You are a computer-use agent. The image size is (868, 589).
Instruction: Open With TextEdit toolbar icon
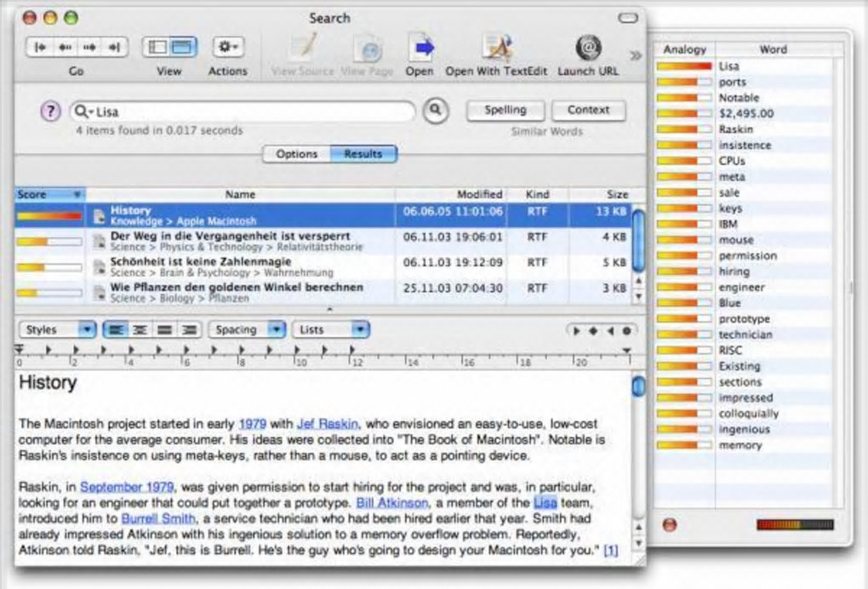496,48
